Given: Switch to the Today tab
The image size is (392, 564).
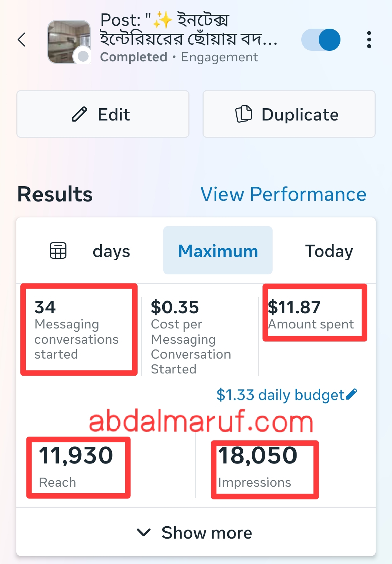Looking at the screenshot, I should coord(329,251).
